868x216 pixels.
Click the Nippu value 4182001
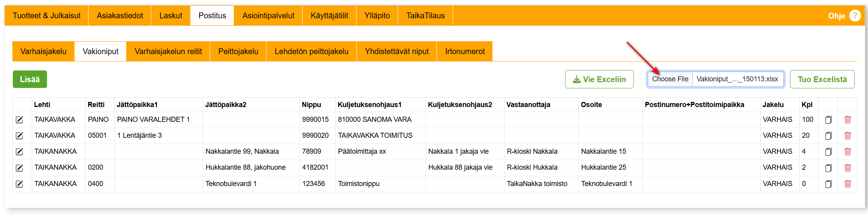(x=315, y=167)
